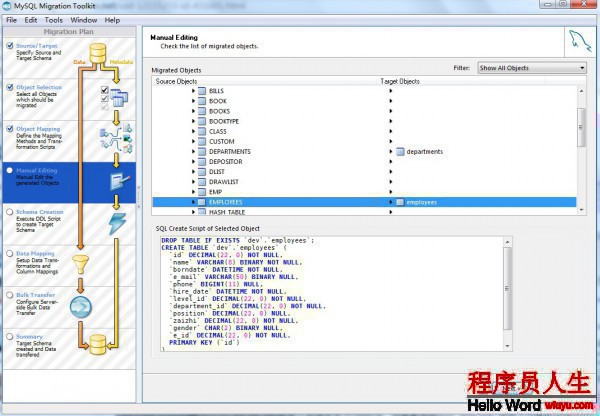Click the Bulk Transfer round arrow icon

pyautogui.click(x=81, y=307)
